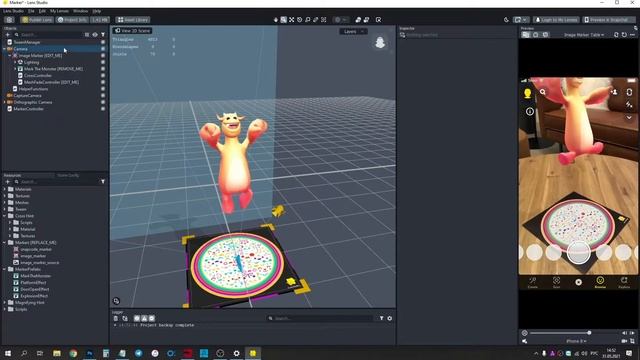The image size is (640, 360).
Task: Click the search magnifier in phone preview
Action: click(x=542, y=92)
